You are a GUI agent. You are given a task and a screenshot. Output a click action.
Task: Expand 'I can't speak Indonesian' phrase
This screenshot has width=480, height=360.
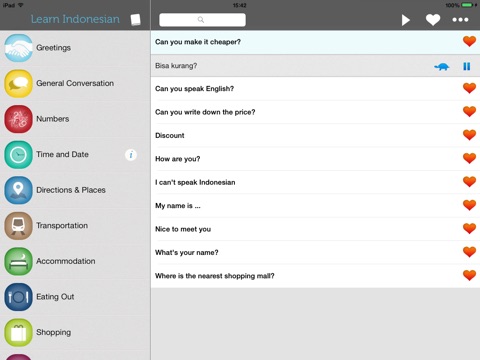point(315,182)
